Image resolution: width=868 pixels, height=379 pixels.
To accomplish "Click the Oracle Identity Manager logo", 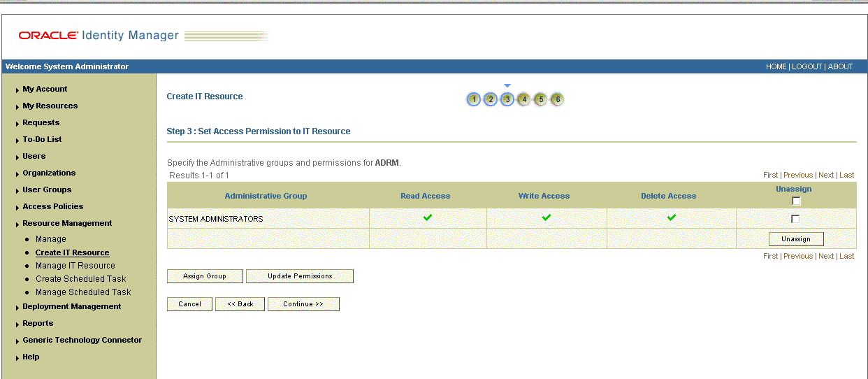I will click(x=99, y=35).
